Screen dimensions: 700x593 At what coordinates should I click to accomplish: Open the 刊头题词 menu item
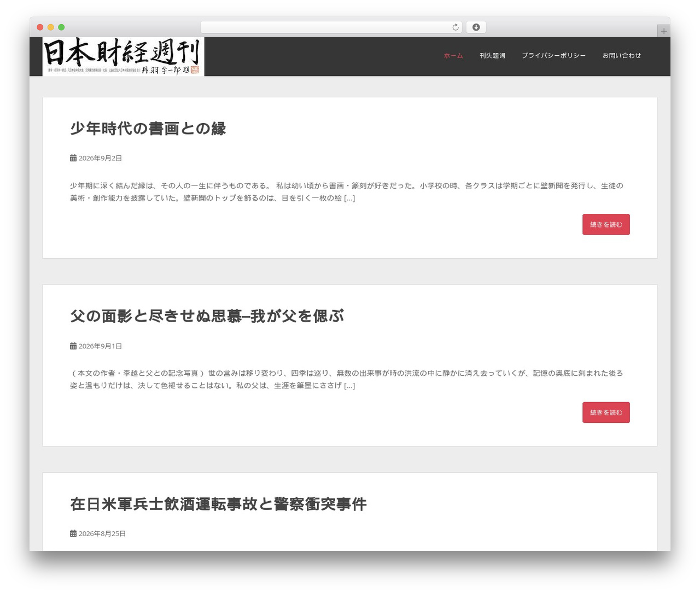pyautogui.click(x=492, y=56)
